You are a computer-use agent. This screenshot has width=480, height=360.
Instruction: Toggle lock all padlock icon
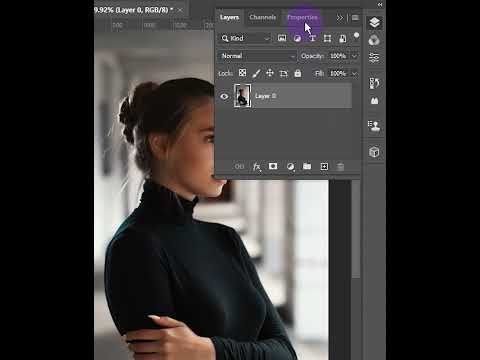(x=298, y=73)
